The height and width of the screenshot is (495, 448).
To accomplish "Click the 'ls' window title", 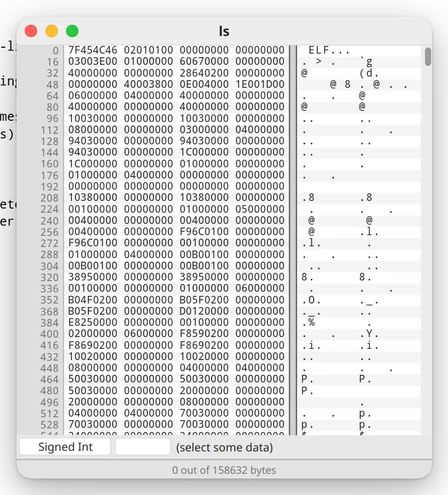I will pos(224,31).
